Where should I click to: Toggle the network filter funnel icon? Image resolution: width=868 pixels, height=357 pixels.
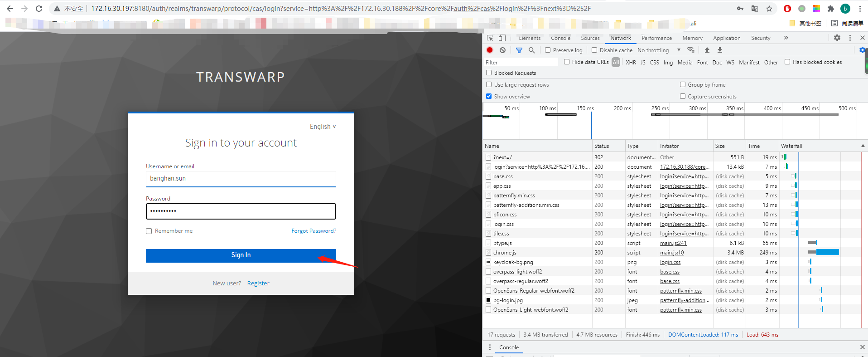point(519,50)
